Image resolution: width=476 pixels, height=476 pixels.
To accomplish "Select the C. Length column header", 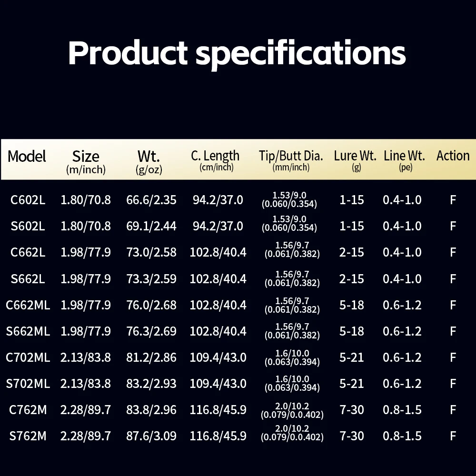I will (215, 160).
